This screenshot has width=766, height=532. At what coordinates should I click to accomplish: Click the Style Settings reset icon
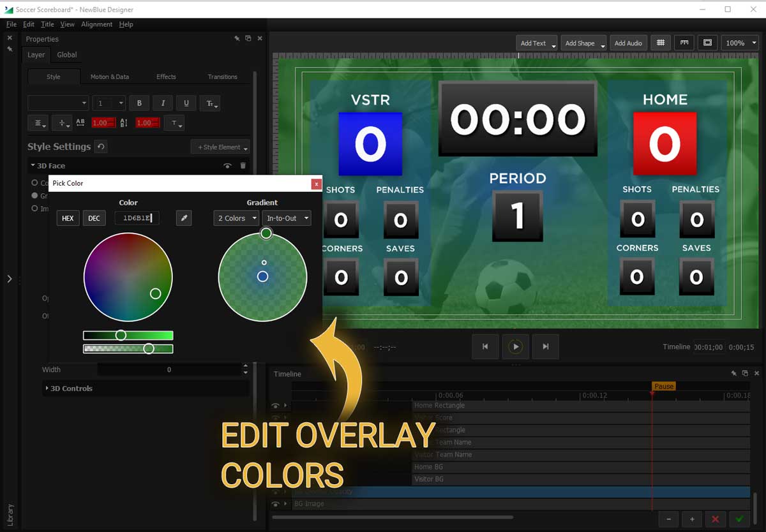point(101,146)
